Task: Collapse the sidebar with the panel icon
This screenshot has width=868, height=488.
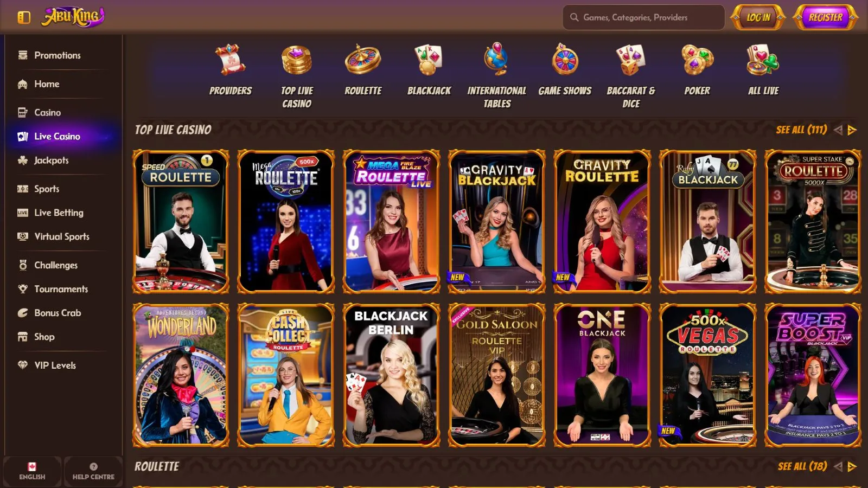Action: [x=24, y=17]
